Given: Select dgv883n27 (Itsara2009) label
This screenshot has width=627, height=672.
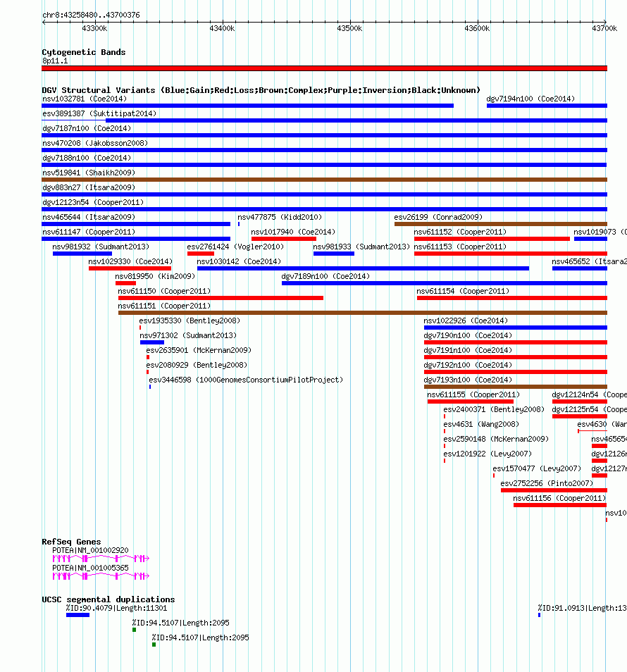Looking at the screenshot, I should (89, 187).
